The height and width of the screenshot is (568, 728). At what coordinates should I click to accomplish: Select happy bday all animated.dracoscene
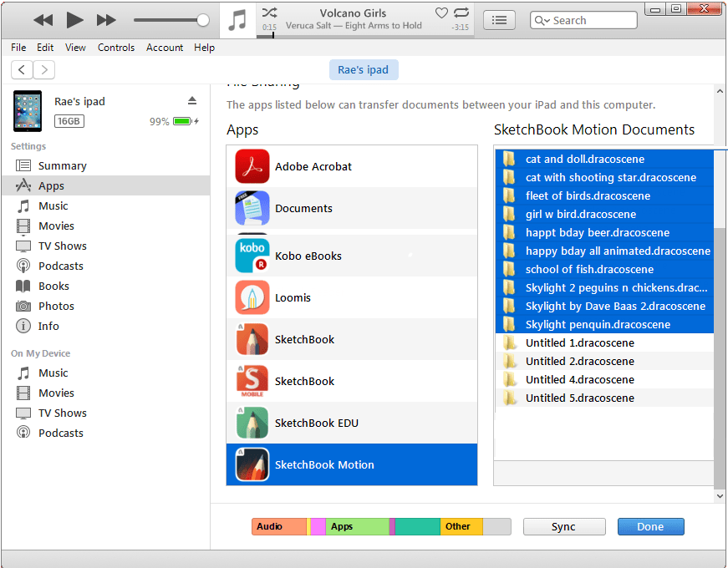point(604,251)
